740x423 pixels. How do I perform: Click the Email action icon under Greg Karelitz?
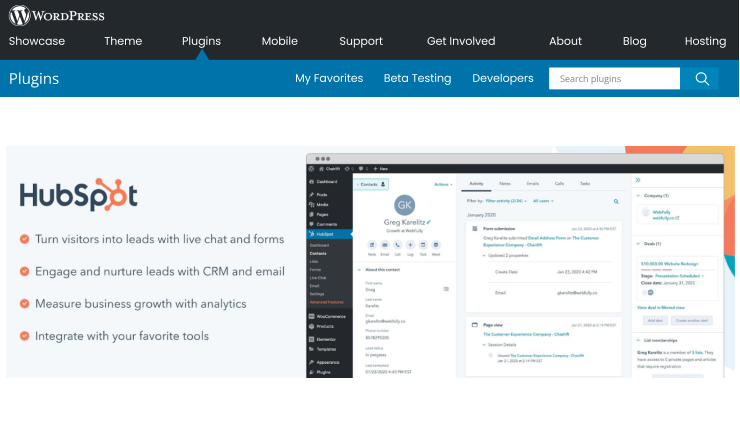tap(385, 245)
